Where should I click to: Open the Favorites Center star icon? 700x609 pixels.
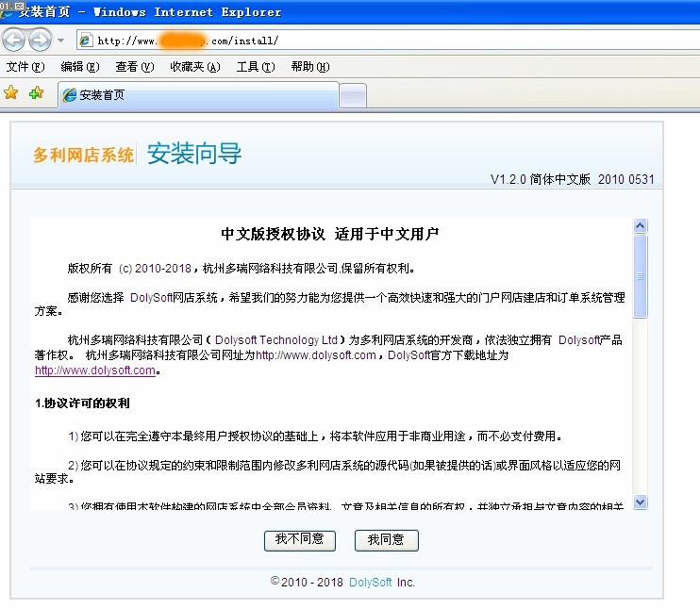[11, 93]
